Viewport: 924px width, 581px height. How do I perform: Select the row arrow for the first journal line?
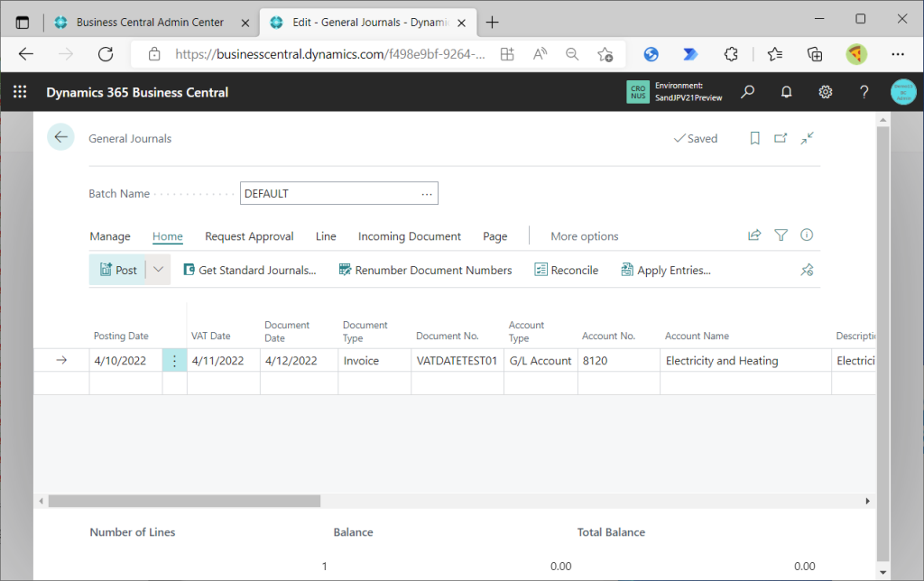point(61,361)
